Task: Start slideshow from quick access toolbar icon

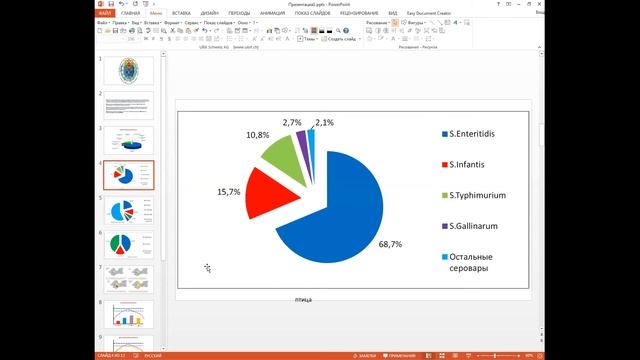Action: point(146,4)
